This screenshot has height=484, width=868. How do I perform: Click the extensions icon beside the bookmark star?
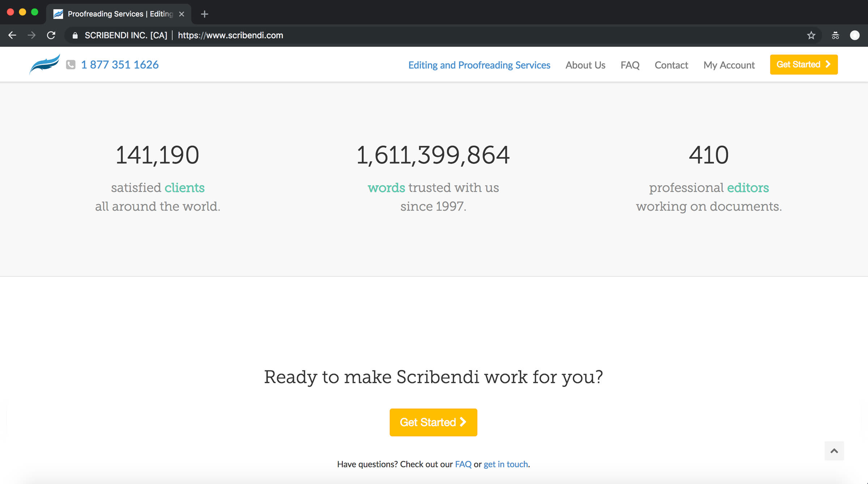[835, 35]
